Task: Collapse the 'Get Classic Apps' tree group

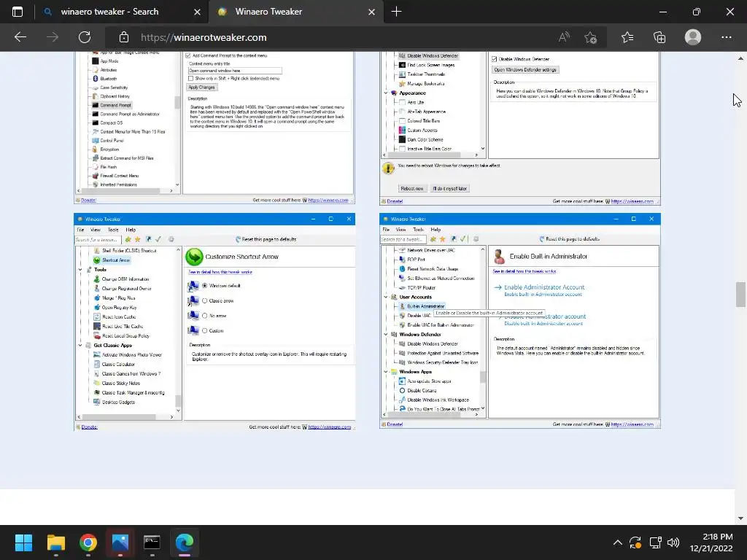Action: coord(80,345)
